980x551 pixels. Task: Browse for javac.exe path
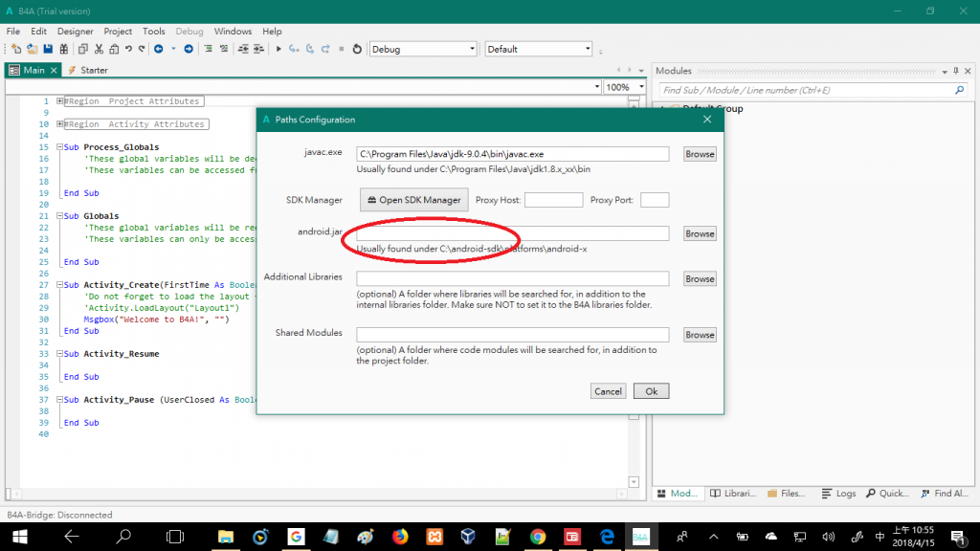(x=700, y=154)
